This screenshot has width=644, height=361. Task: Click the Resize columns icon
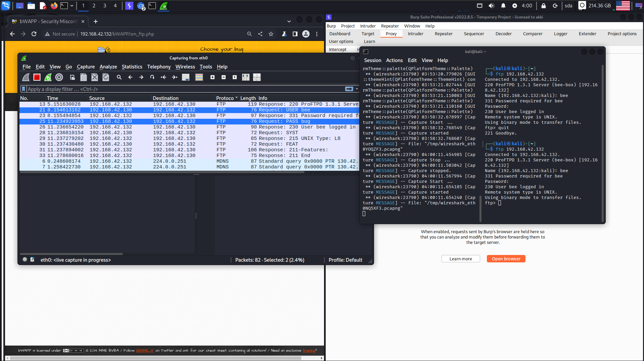(246, 78)
